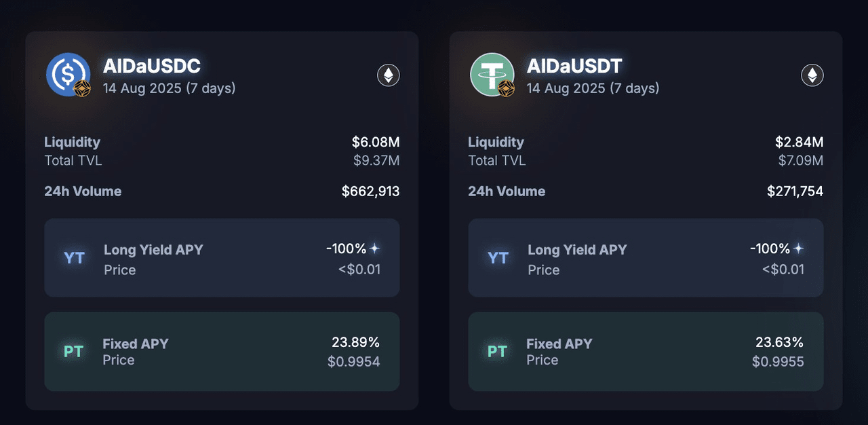Click the YT icon in AIDaUSDC card

click(x=74, y=258)
